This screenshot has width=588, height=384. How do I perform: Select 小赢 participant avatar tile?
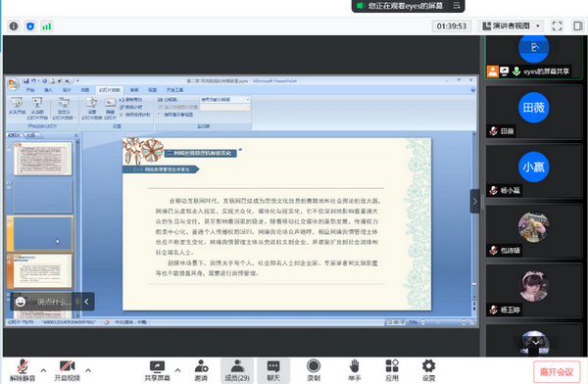tap(534, 171)
